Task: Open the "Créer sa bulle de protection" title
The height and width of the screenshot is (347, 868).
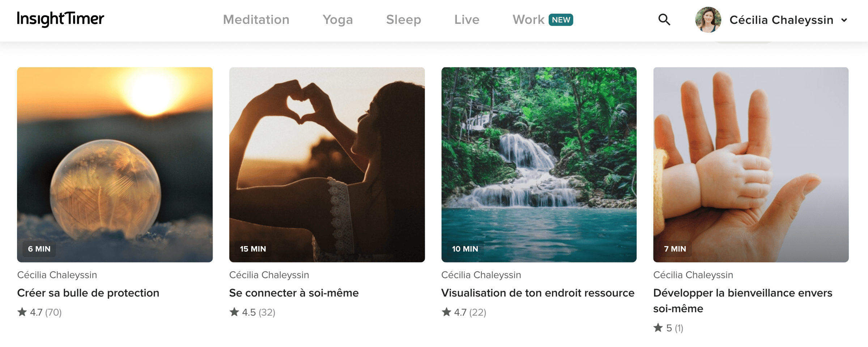Action: click(x=88, y=293)
